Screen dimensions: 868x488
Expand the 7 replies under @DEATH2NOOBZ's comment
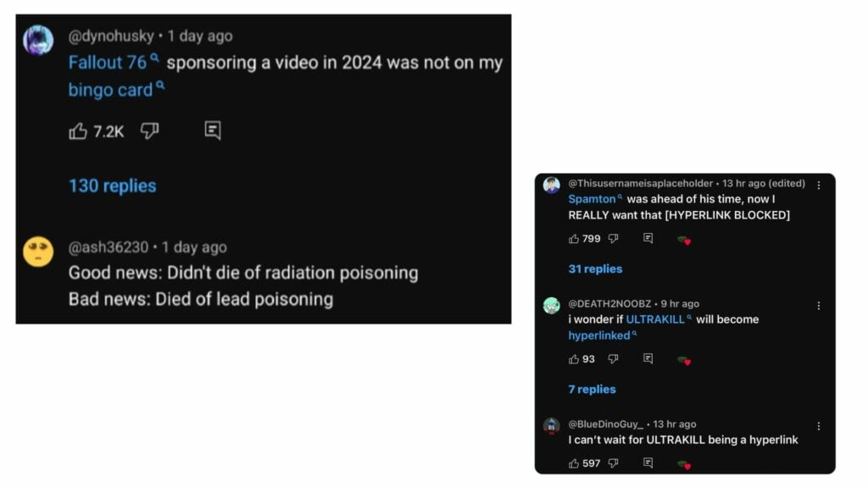coord(592,389)
